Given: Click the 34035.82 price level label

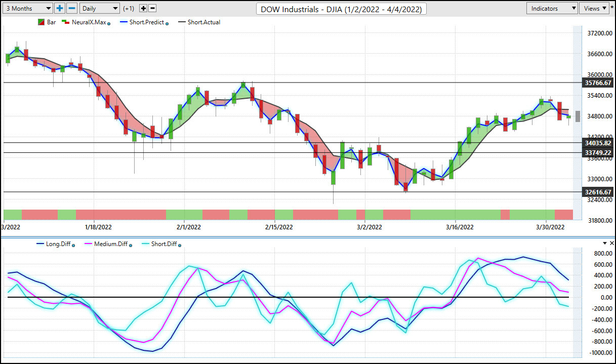Looking at the screenshot, I should tap(598, 143).
